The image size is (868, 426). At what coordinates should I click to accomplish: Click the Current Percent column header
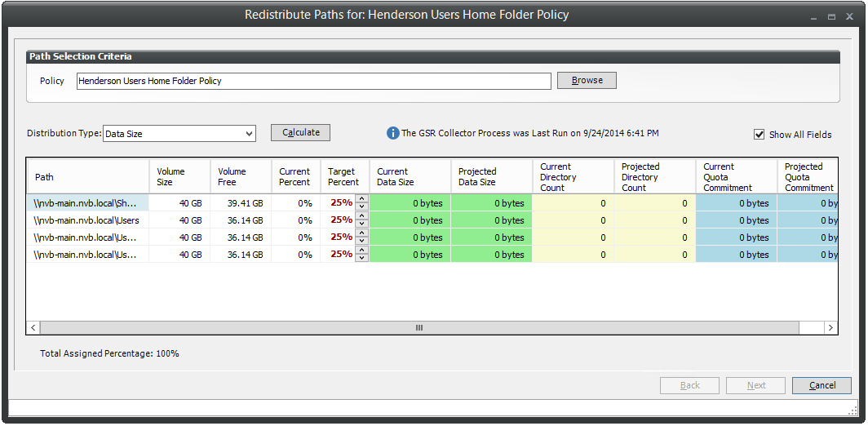[295, 177]
